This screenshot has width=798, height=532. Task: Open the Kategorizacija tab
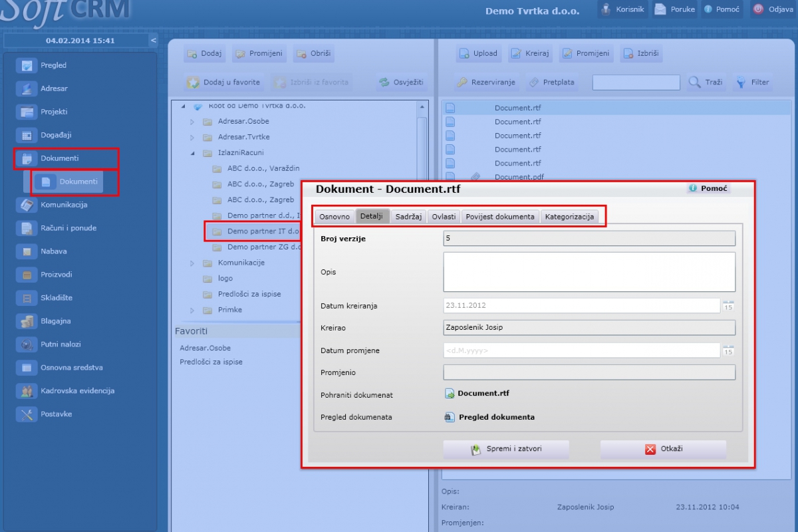[x=569, y=217]
